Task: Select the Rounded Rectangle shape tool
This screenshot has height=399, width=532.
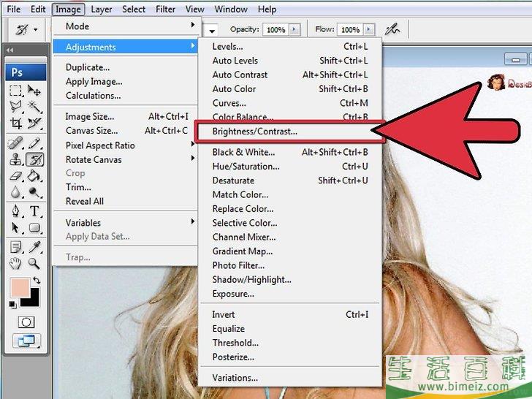Action: tap(34, 227)
